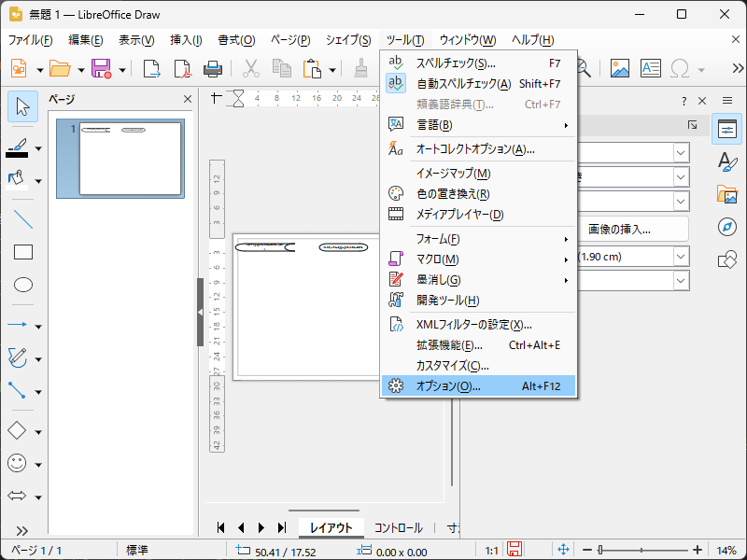Click the Print icon
The width and height of the screenshot is (747, 560).
[x=213, y=69]
